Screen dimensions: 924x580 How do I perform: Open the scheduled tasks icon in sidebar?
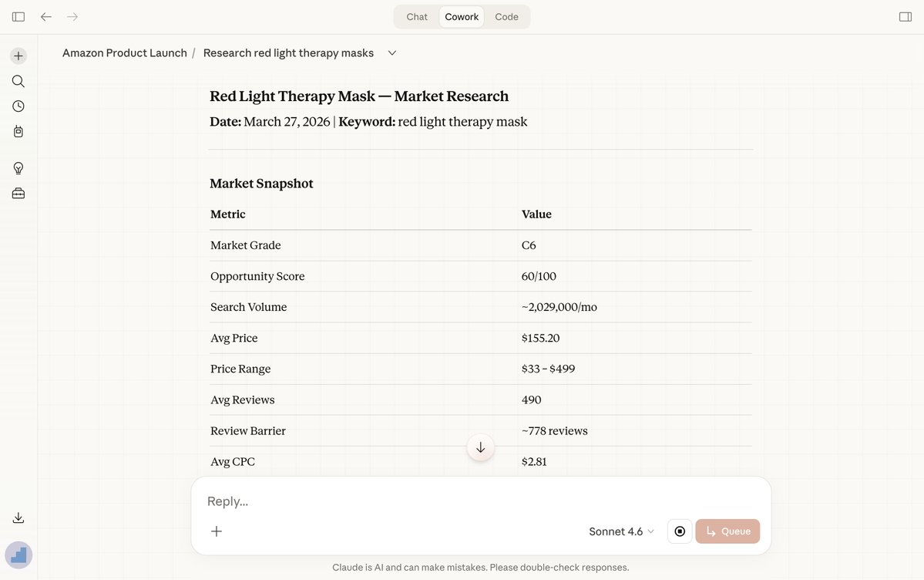click(x=18, y=132)
